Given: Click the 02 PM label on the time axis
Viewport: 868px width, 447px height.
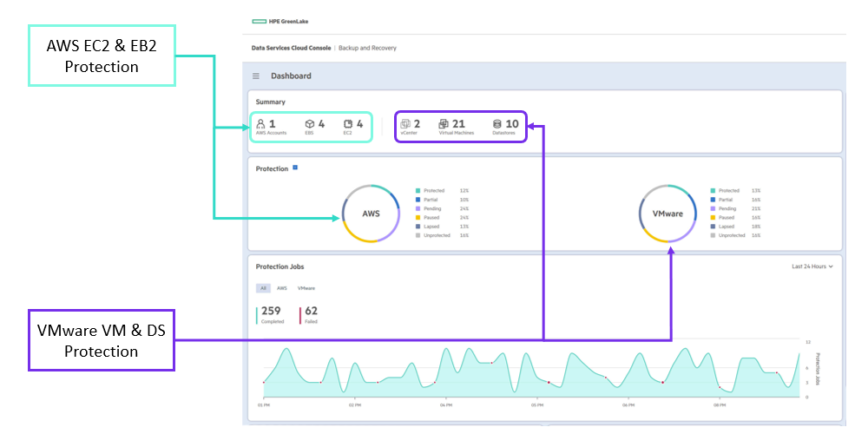Looking at the screenshot, I should (354, 405).
